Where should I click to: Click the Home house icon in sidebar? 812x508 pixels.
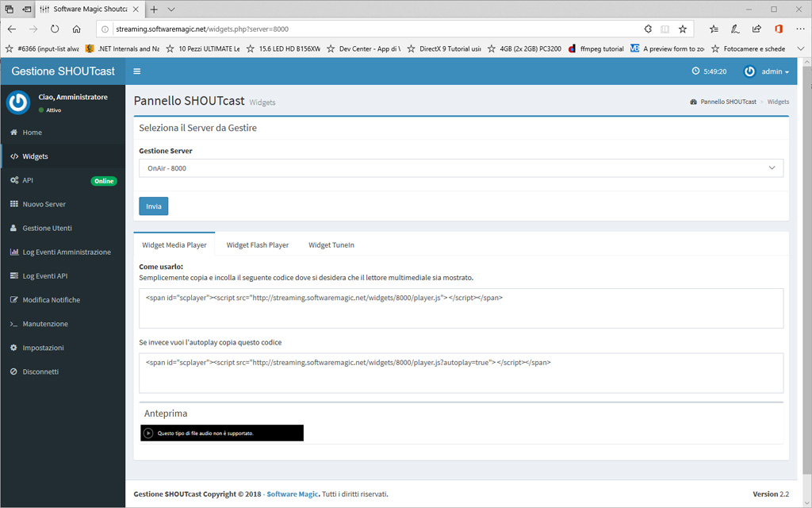pyautogui.click(x=14, y=133)
